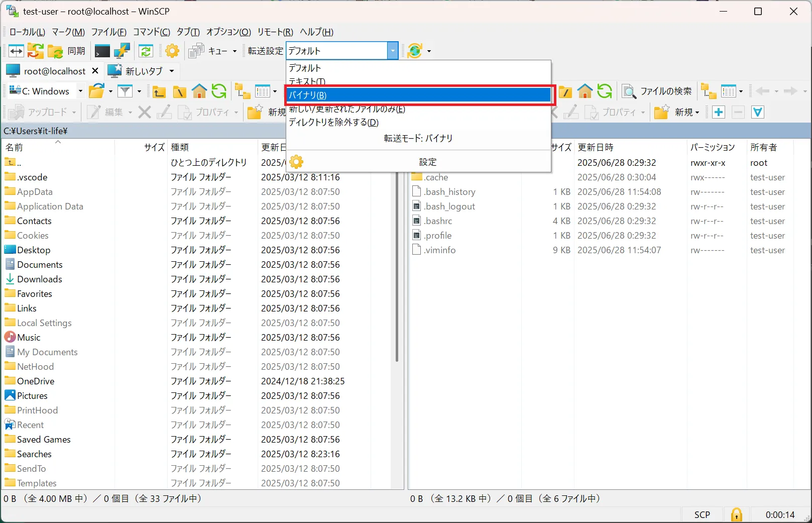Expand local open directory dropdown arrow
The height and width of the screenshot is (523, 812).
(110, 91)
